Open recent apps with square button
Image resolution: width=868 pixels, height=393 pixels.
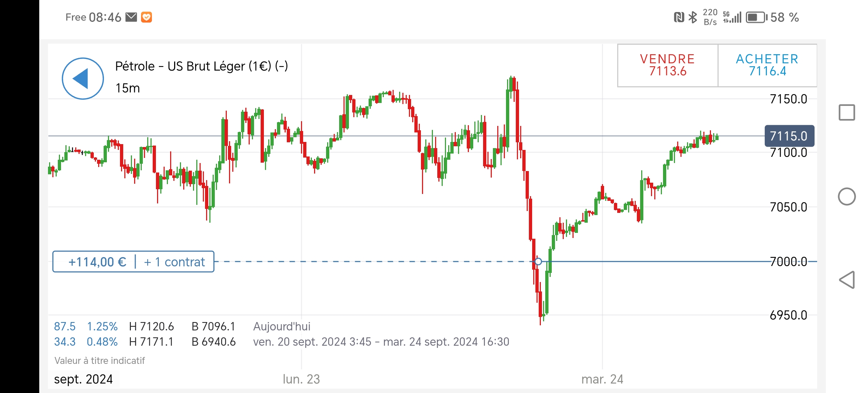coord(847,112)
